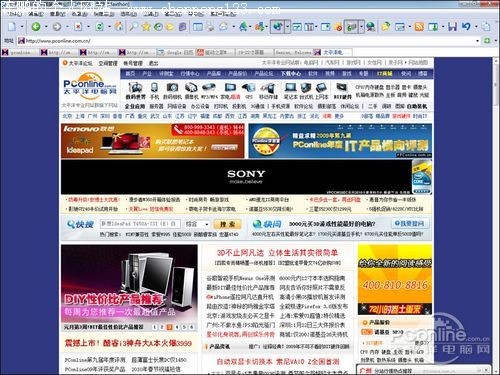The image size is (500, 375).
Task: Open the SONY make.believe banner
Action: [246, 177]
